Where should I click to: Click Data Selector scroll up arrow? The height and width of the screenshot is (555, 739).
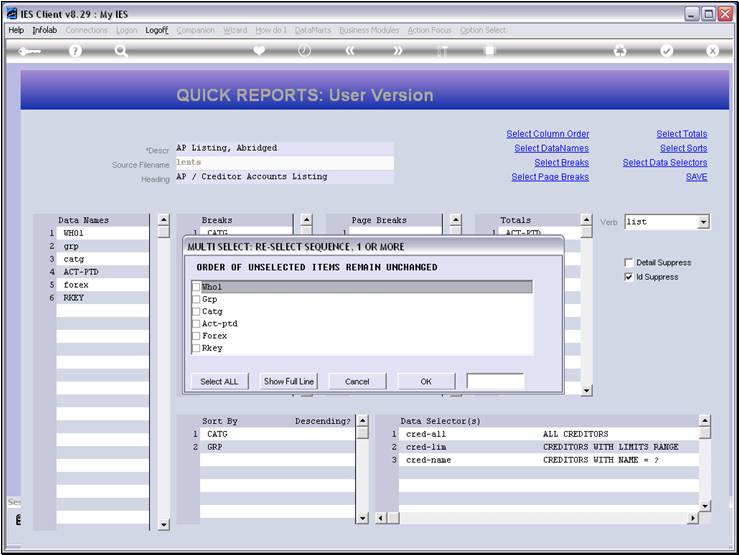pyautogui.click(x=705, y=420)
